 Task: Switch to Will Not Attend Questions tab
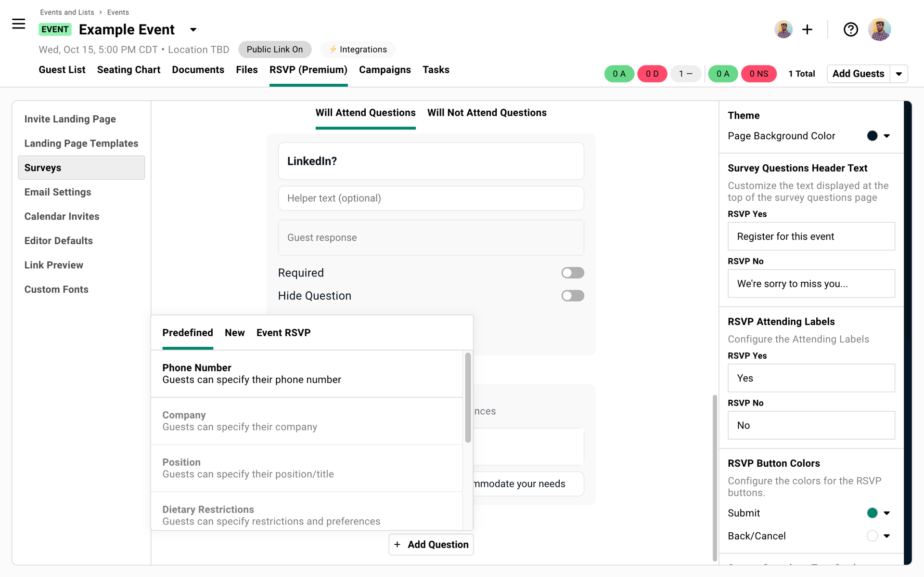[487, 113]
